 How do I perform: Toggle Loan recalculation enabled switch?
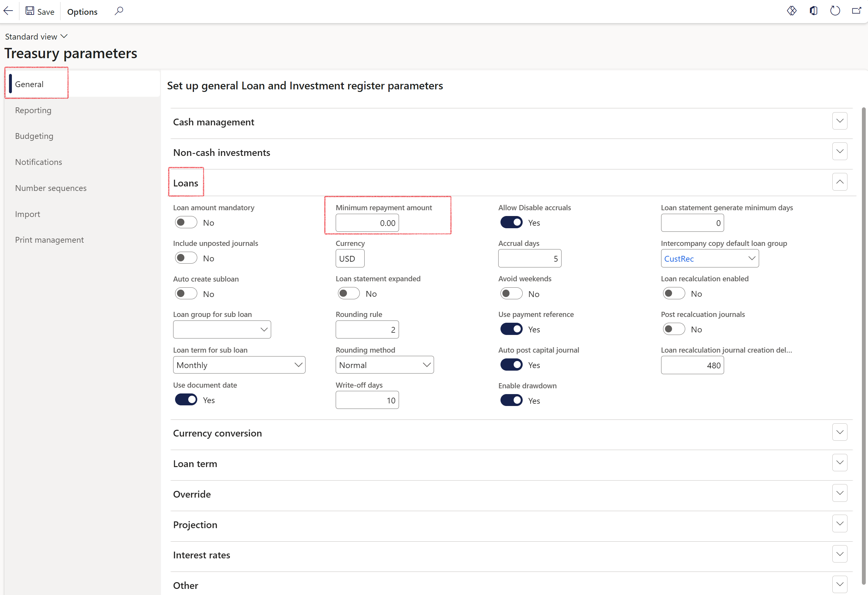click(674, 293)
